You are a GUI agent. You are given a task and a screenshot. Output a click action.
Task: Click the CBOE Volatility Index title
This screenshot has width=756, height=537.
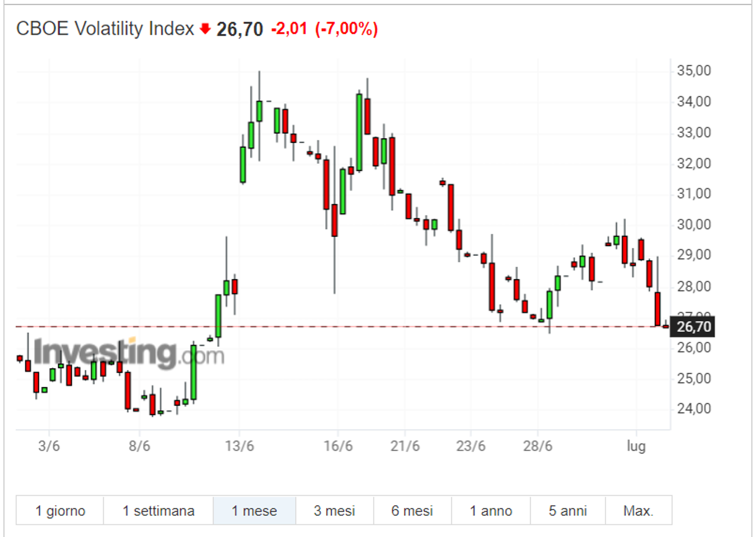click(105, 29)
